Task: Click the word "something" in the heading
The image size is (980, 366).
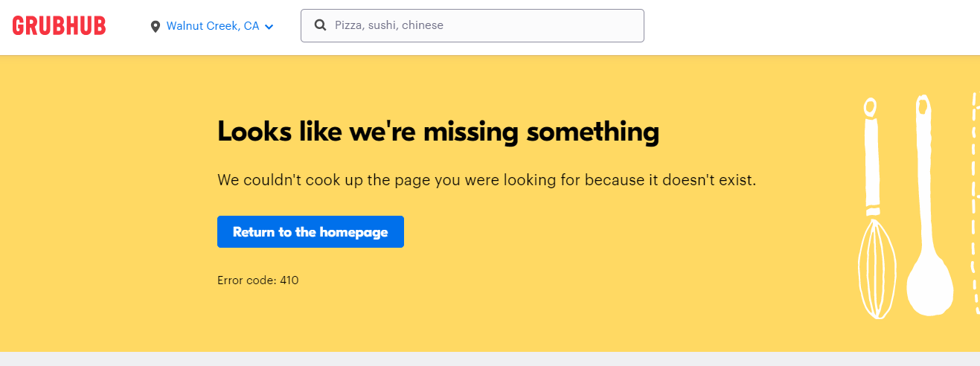Action: 592,132
